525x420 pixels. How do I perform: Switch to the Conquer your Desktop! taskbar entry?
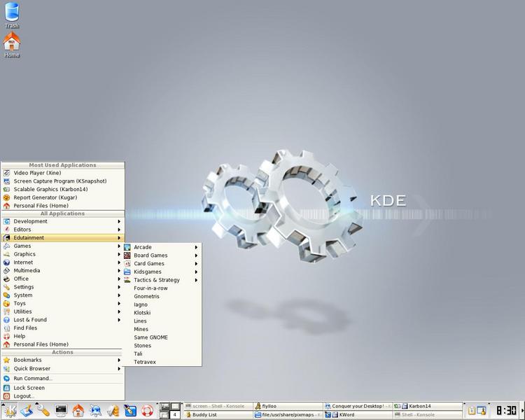click(x=358, y=406)
